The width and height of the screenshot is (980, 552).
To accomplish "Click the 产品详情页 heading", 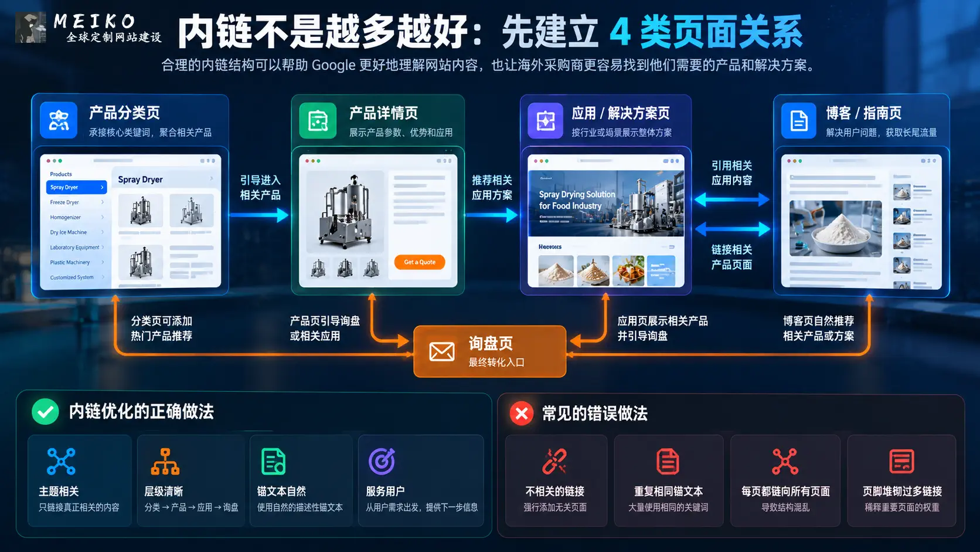I will (383, 113).
